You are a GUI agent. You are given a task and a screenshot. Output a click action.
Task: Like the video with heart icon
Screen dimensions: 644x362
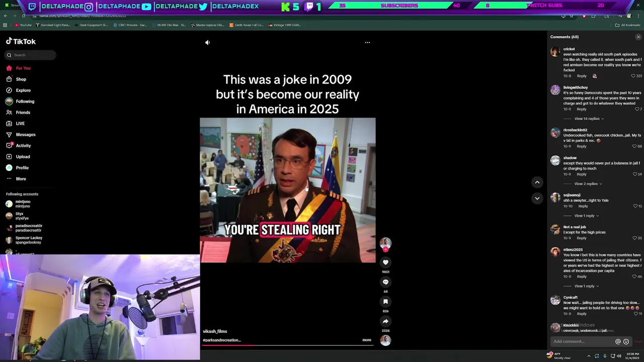385,262
